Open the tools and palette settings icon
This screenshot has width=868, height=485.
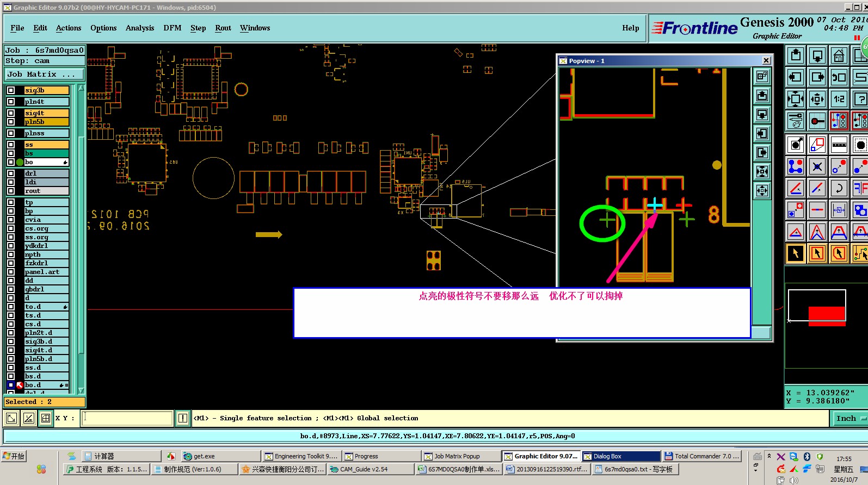796,121
